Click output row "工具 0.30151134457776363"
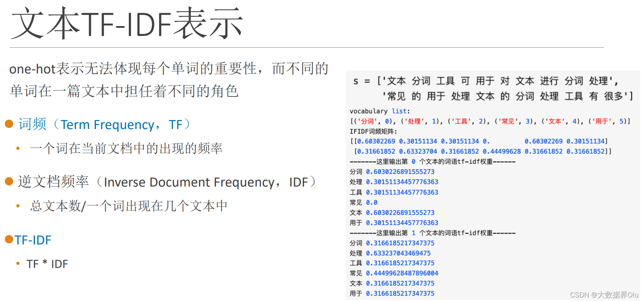Viewport: 644px width, 302px height. [394, 192]
